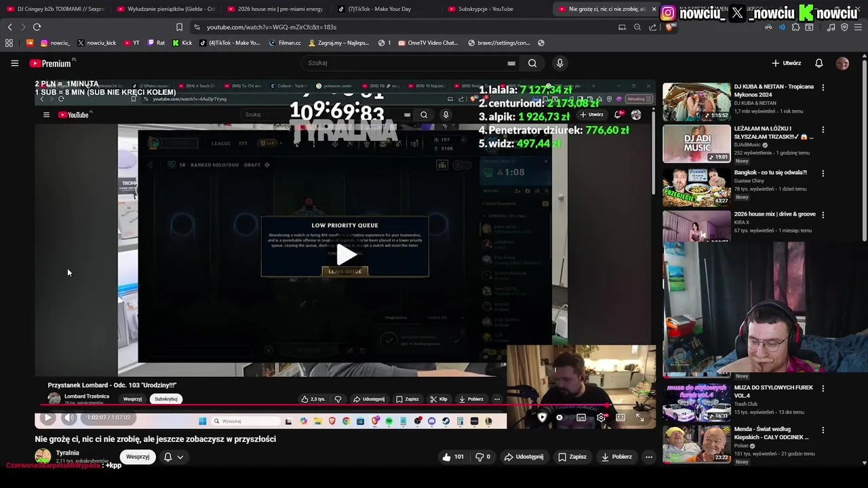Open more actions ellipsis next to Pobierz
The width and height of the screenshot is (868, 488).
[x=649, y=457]
